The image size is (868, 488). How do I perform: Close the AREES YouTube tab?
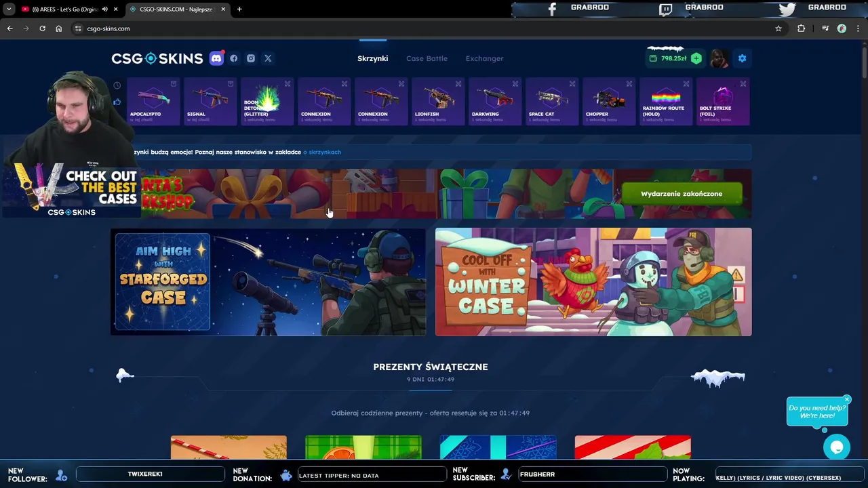(116, 9)
